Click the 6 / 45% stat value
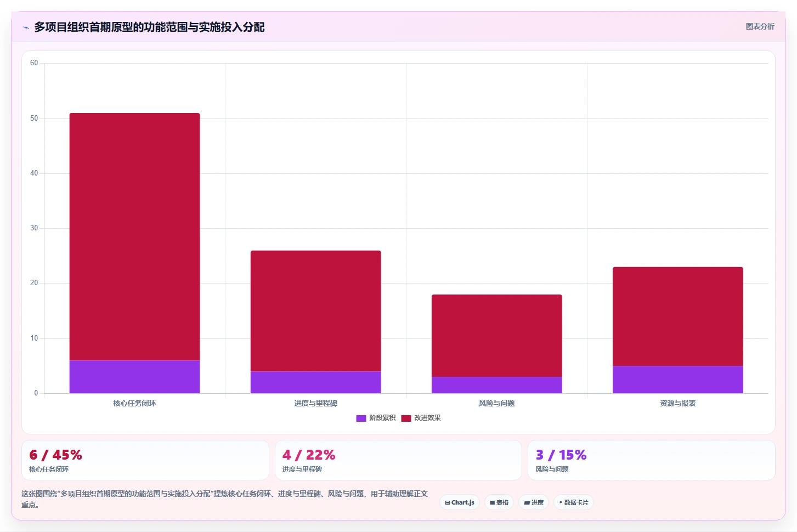This screenshot has height=532, width=797. [x=55, y=455]
